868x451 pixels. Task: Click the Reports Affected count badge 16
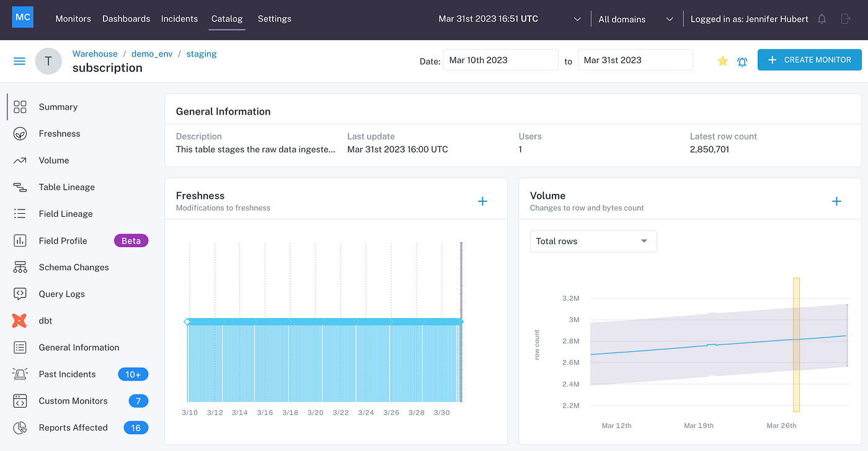[x=136, y=427]
